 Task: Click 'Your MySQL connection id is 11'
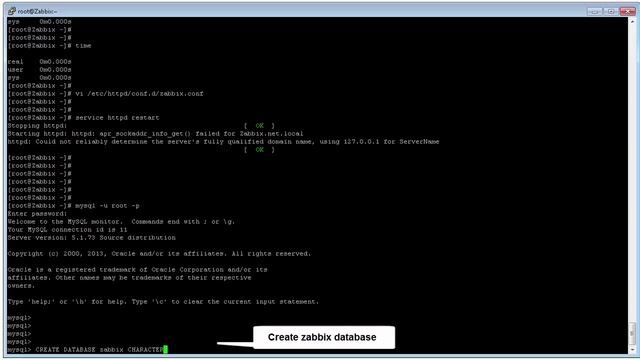click(67, 230)
